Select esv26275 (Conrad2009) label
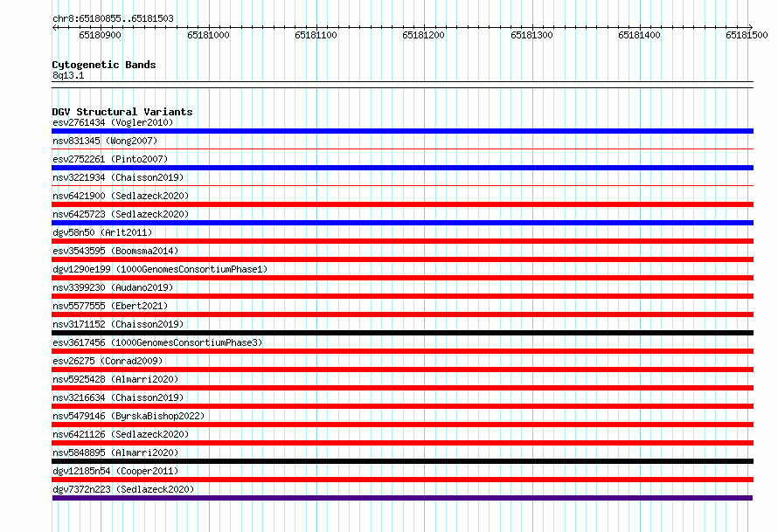 pyautogui.click(x=108, y=361)
